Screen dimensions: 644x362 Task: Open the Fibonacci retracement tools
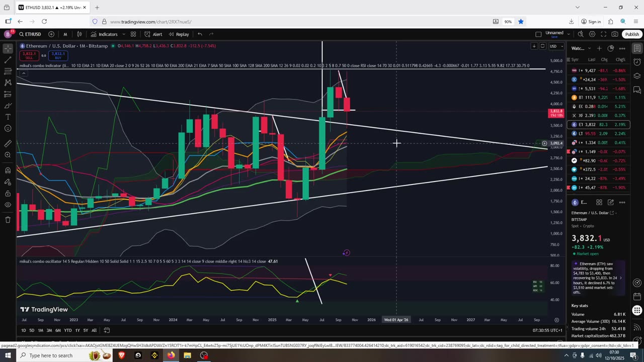(8, 71)
